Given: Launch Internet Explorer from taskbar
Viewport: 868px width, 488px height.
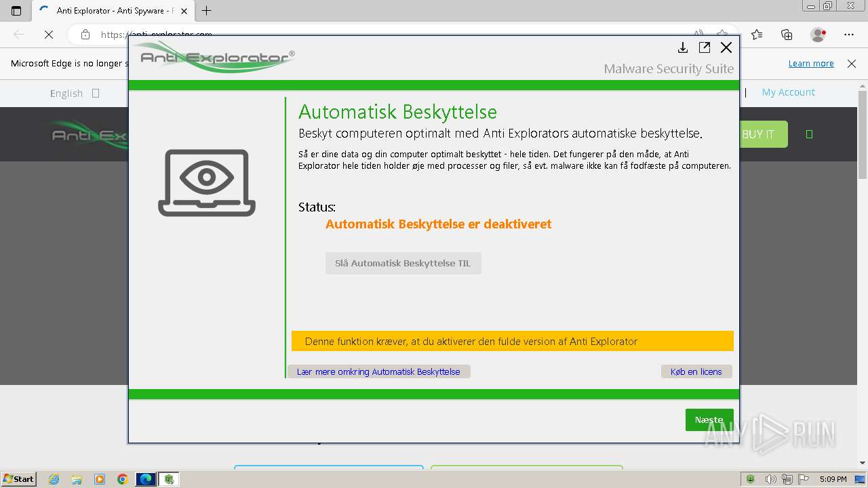Looking at the screenshot, I should tap(54, 479).
